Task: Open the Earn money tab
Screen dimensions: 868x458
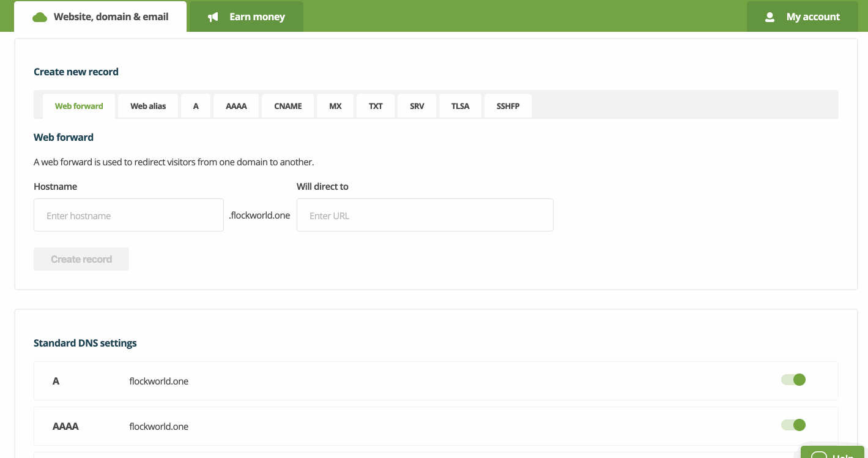Action: (x=247, y=17)
